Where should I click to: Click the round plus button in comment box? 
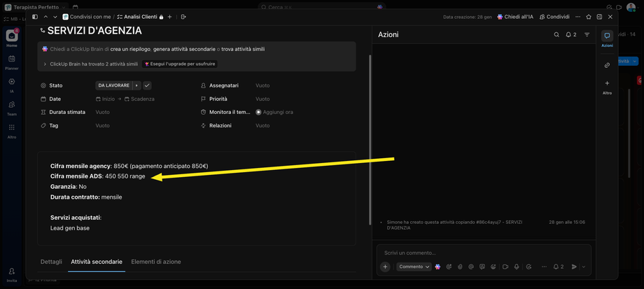point(385,267)
